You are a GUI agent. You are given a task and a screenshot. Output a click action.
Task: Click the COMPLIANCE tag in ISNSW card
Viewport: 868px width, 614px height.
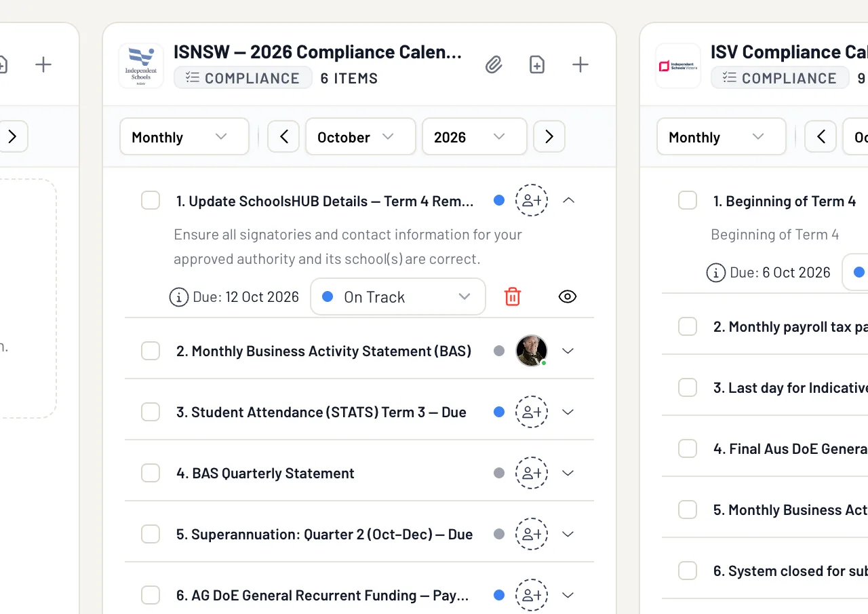[243, 78]
